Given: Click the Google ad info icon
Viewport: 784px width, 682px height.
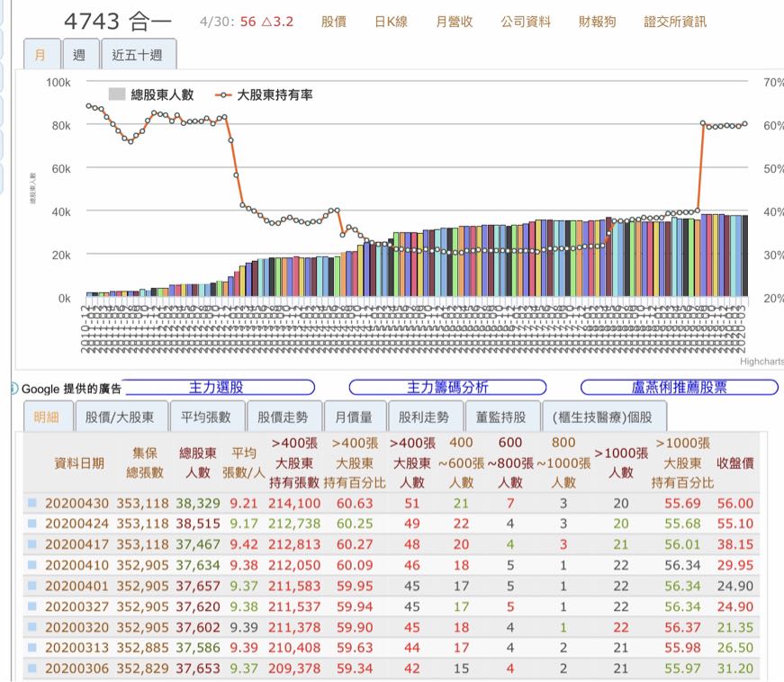Looking at the screenshot, I should [14, 389].
